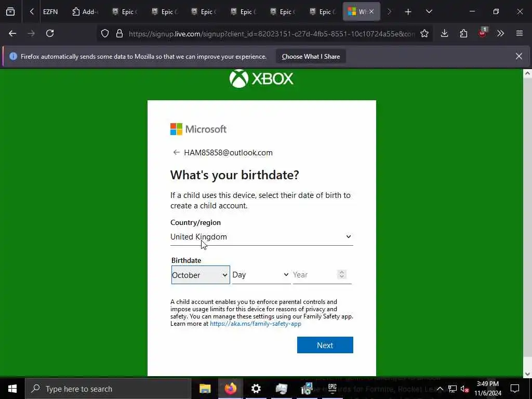Open Epic Games Launcher from the taskbar

coord(332,389)
